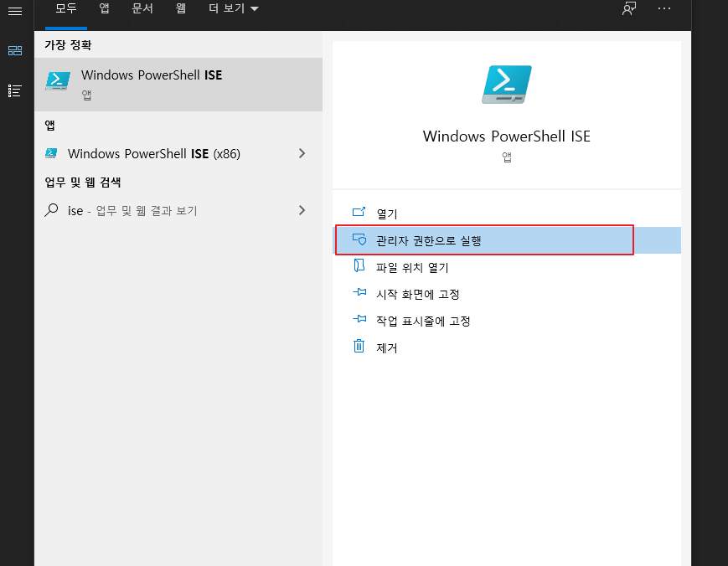Select the tile view icon in left sidebar
The image size is (728, 566).
15,50
